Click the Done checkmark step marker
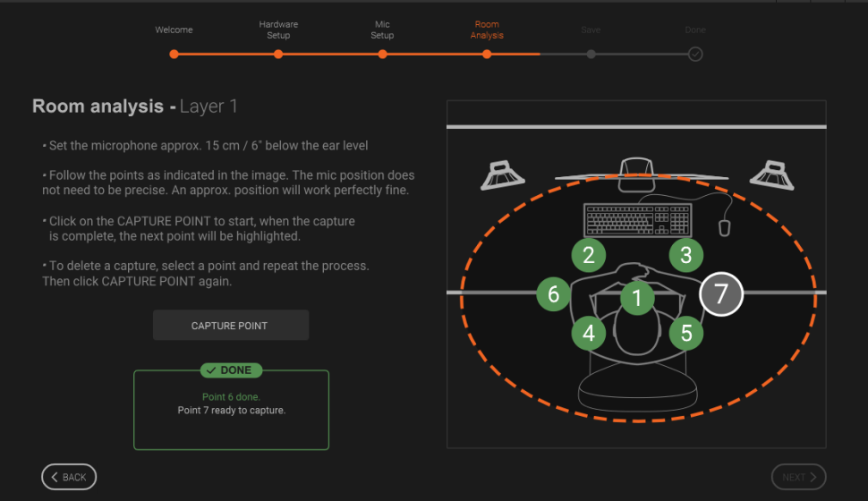This screenshot has height=501, width=868. click(x=695, y=54)
